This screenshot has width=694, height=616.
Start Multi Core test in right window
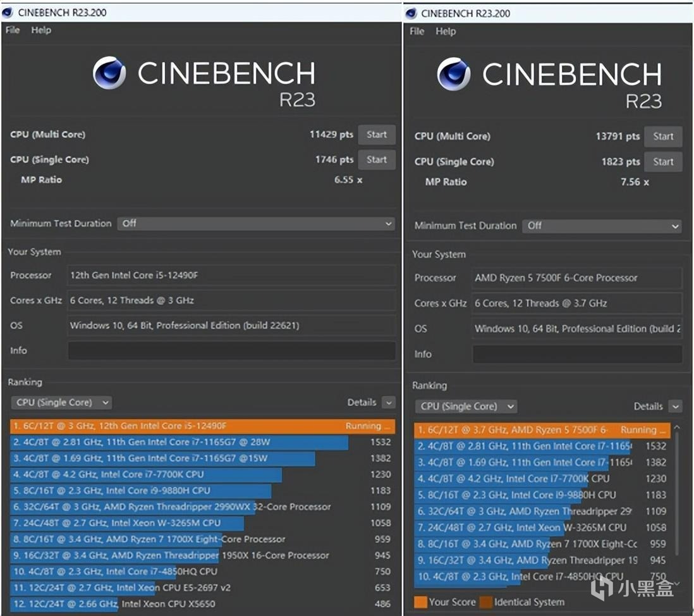coord(662,137)
